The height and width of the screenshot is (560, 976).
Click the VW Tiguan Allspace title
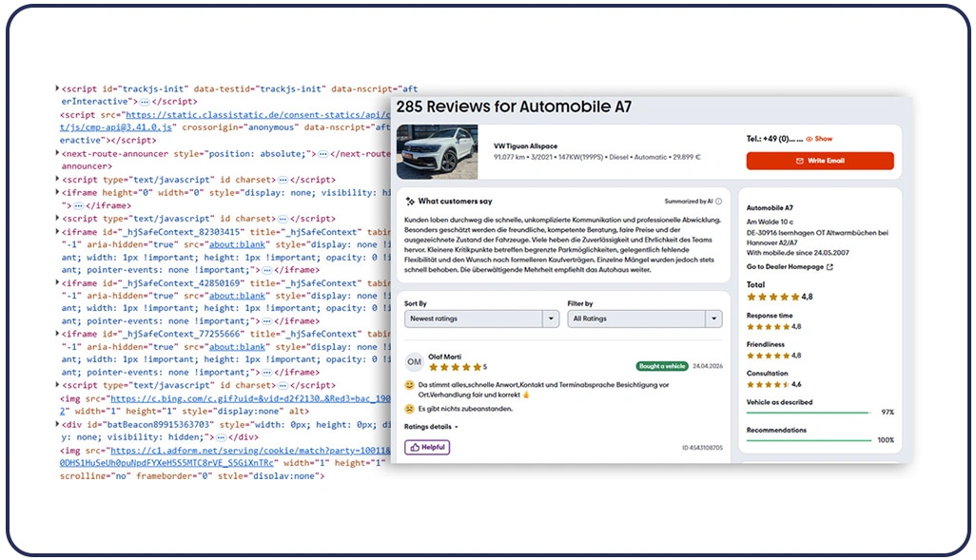point(525,146)
